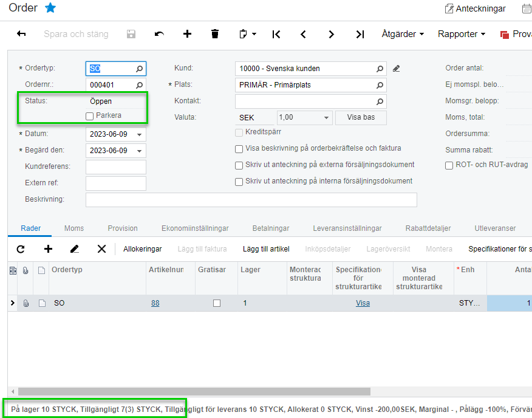Click the delete trash can icon
This screenshot has width=532, height=418.
(215, 33)
